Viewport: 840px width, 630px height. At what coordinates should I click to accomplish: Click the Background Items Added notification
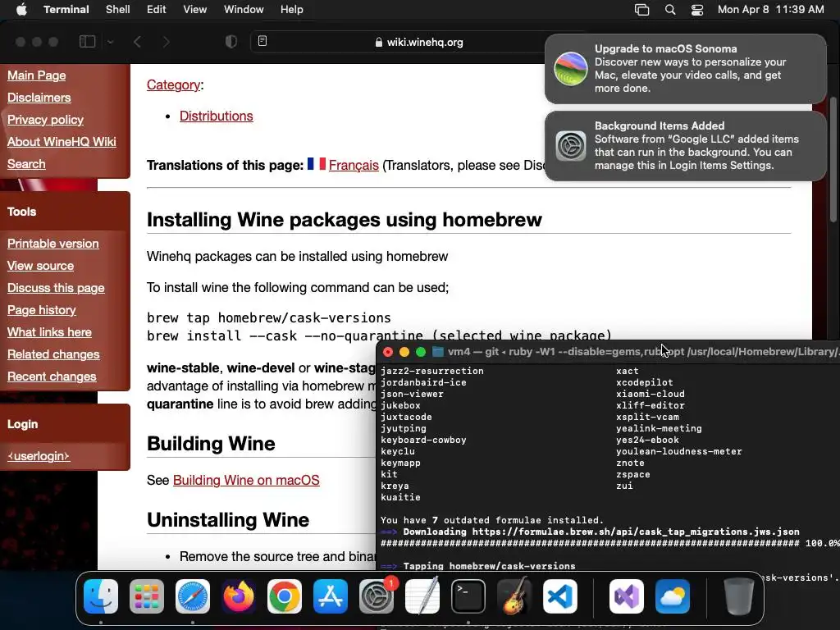686,146
